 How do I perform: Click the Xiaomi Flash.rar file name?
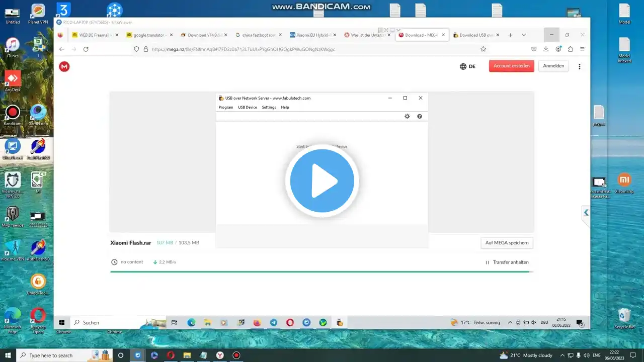coord(131,243)
